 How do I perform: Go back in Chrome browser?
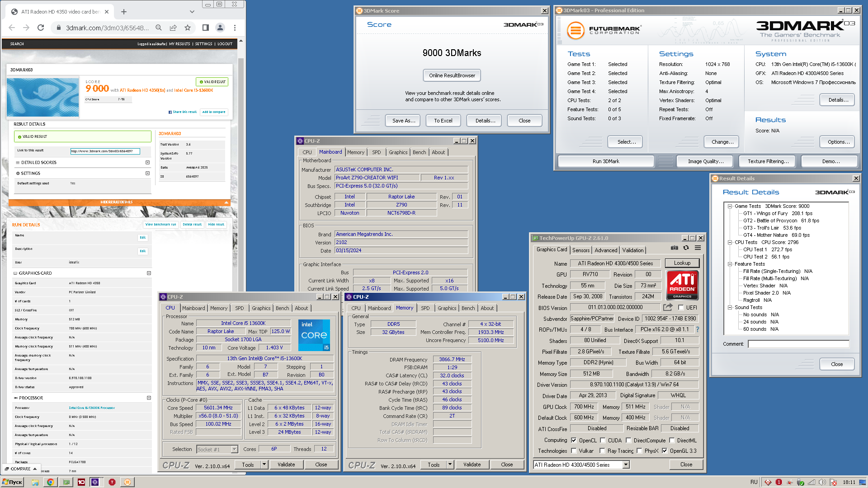(12, 28)
